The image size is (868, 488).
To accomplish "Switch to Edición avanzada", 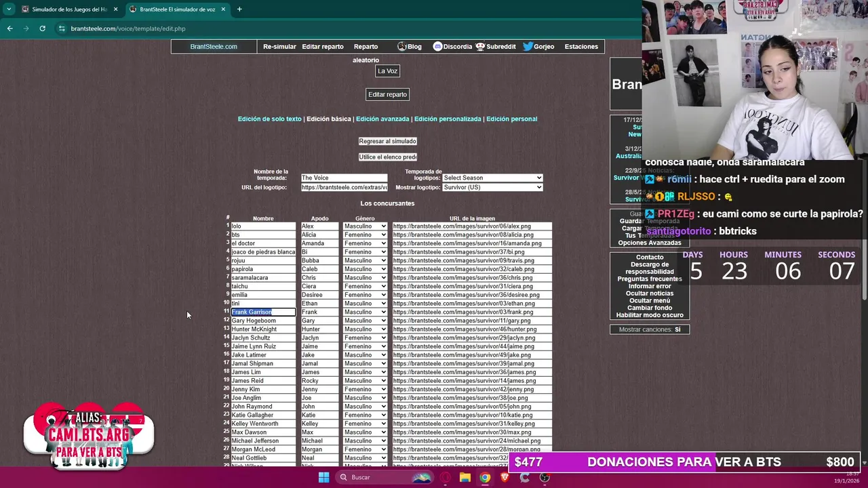I will 382,119.
